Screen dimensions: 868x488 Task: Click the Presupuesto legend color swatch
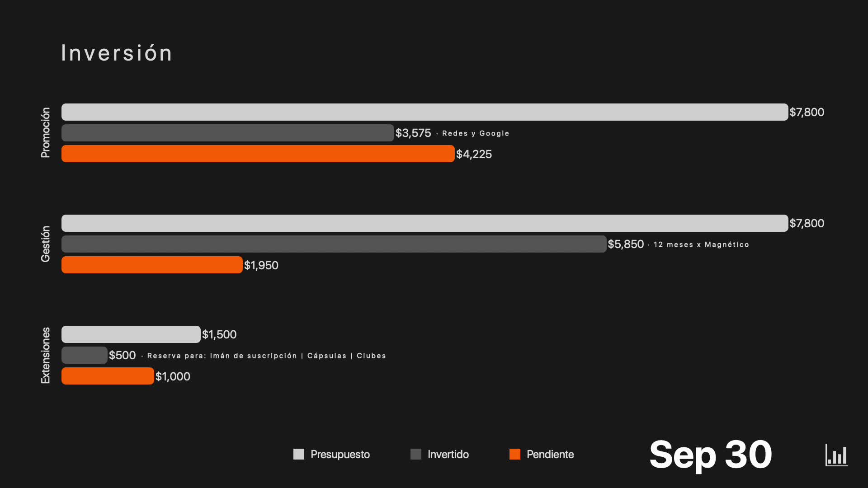[x=299, y=454]
